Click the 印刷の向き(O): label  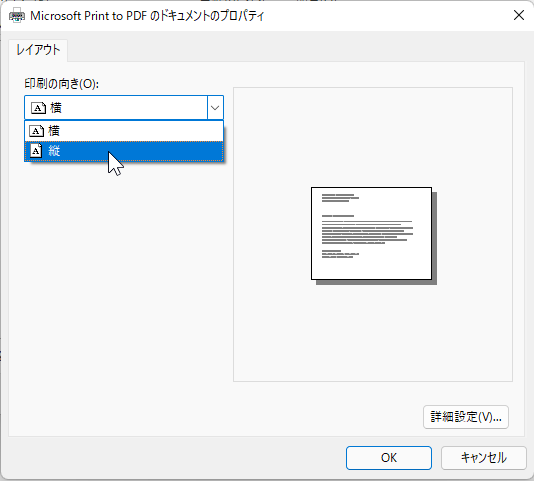[x=62, y=83]
